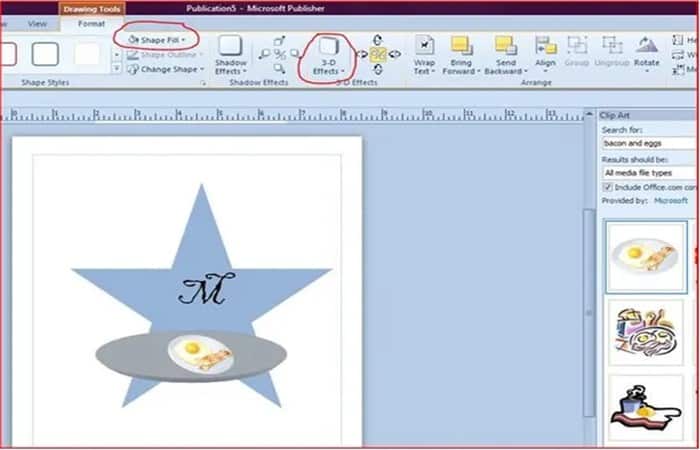Click the Bring Forward icon
This screenshot has width=700, height=450.
coord(461,46)
